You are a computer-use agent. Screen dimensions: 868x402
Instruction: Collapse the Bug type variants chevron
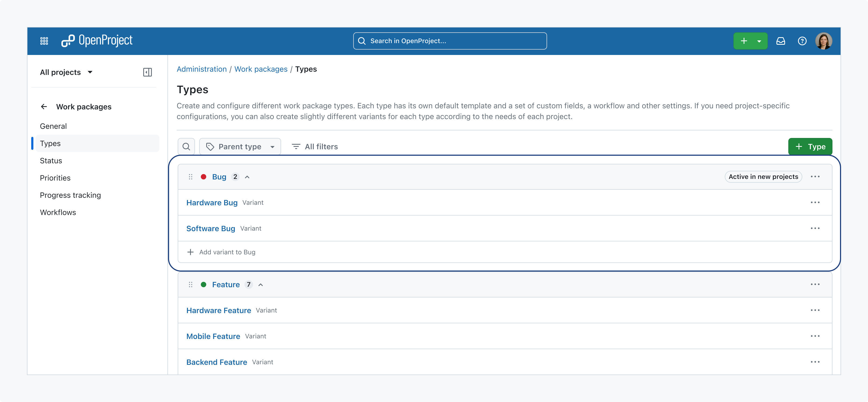247,177
